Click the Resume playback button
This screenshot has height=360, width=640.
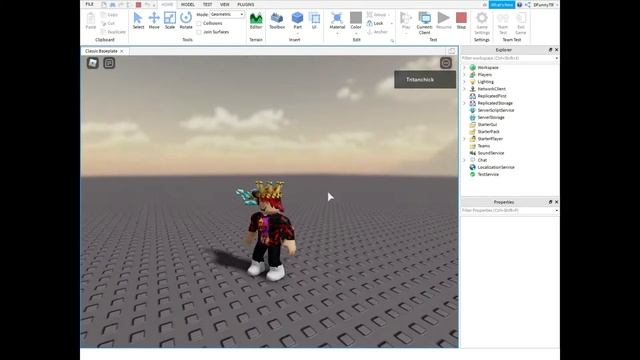pyautogui.click(x=444, y=20)
